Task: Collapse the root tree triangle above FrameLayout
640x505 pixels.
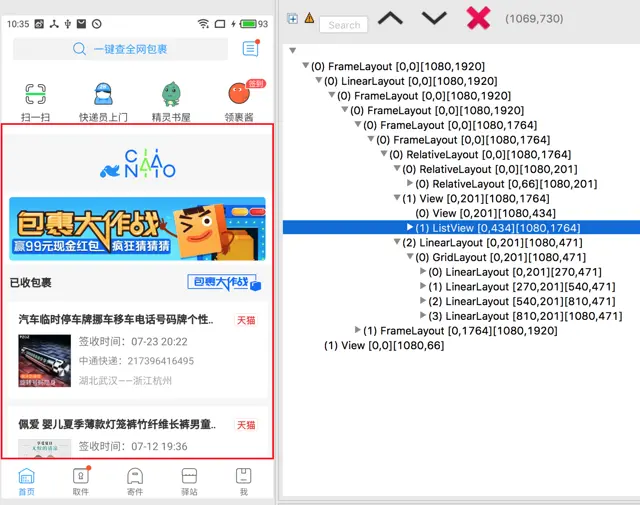Action: (x=292, y=51)
